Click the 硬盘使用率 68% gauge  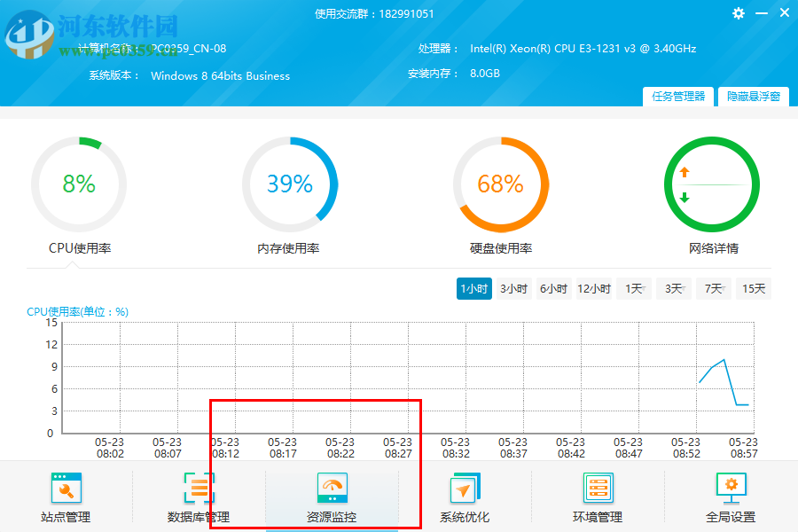coord(501,184)
